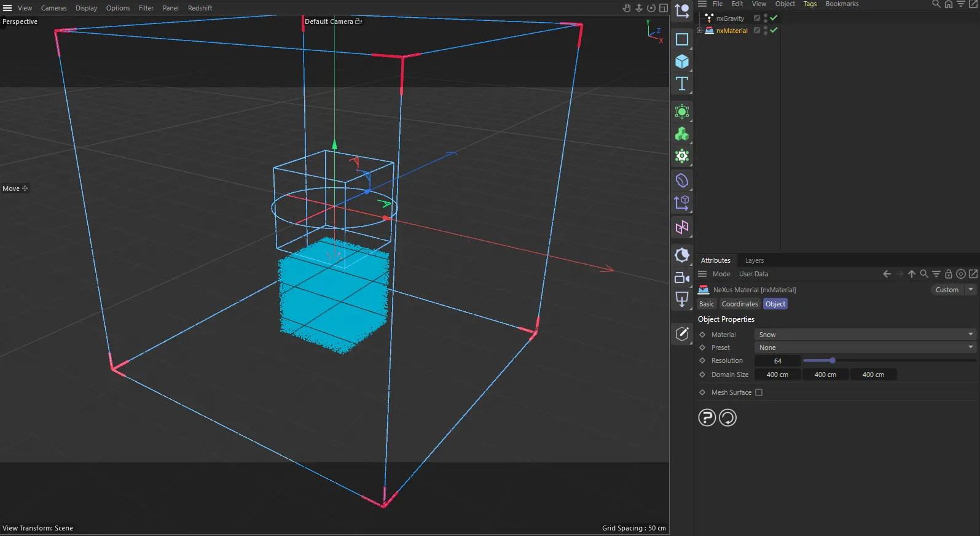Switch to the Coordinates tab
This screenshot has height=536, width=980.
[x=740, y=304]
